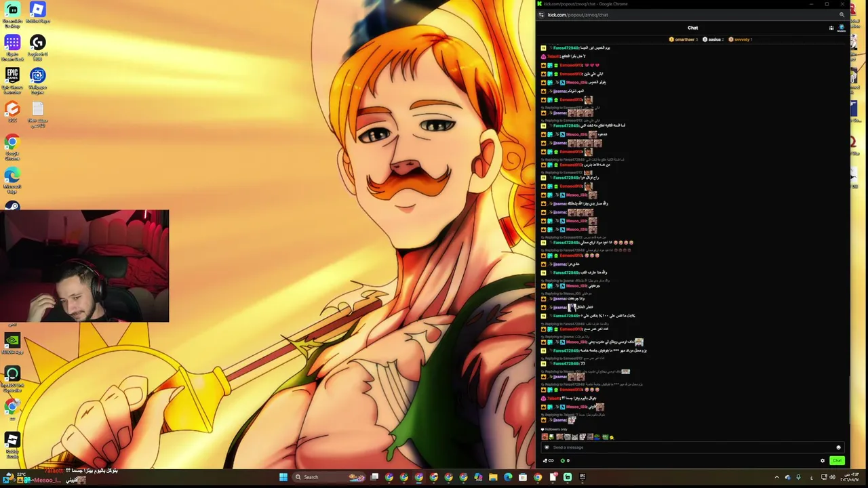The image size is (868, 488).
Task: Click the microphone icon in the system tray
Action: point(798,477)
